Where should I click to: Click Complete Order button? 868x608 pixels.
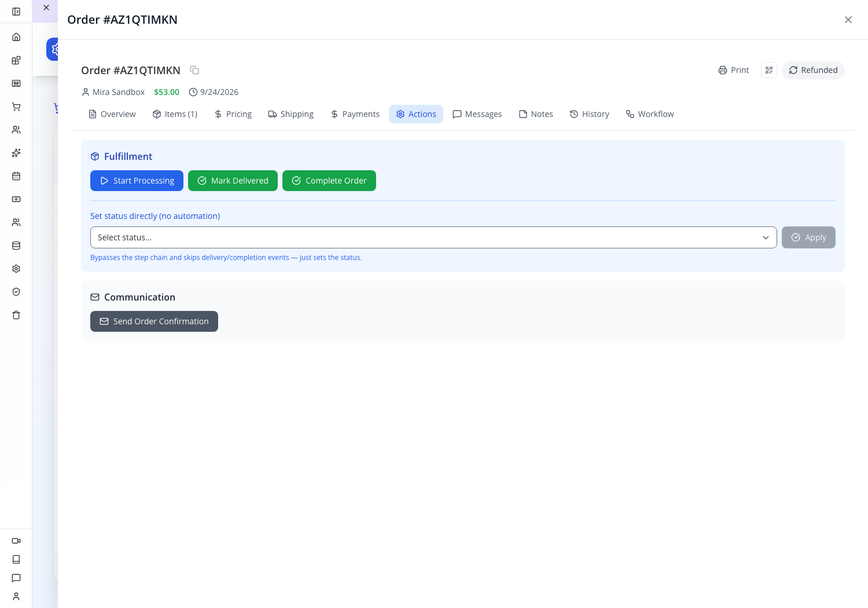329,181
